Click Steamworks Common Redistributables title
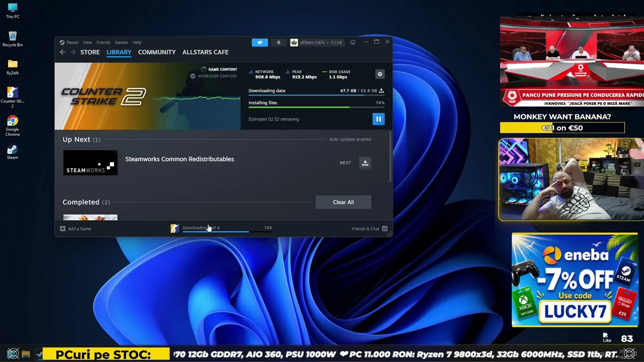The image size is (644, 362). click(x=180, y=159)
